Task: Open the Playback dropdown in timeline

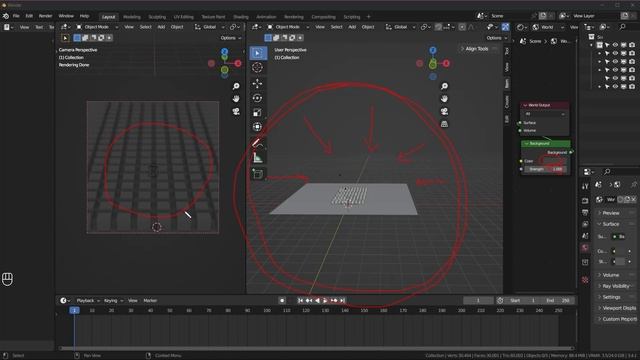Action: (88, 300)
